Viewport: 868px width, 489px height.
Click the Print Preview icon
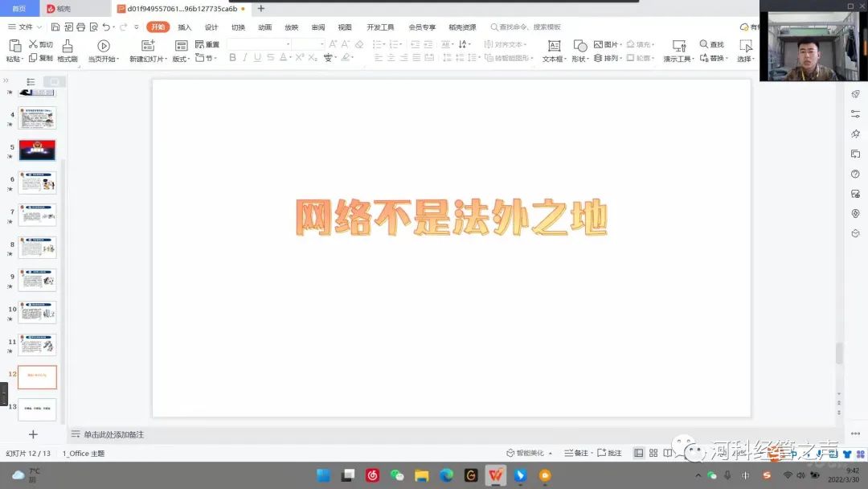click(93, 27)
